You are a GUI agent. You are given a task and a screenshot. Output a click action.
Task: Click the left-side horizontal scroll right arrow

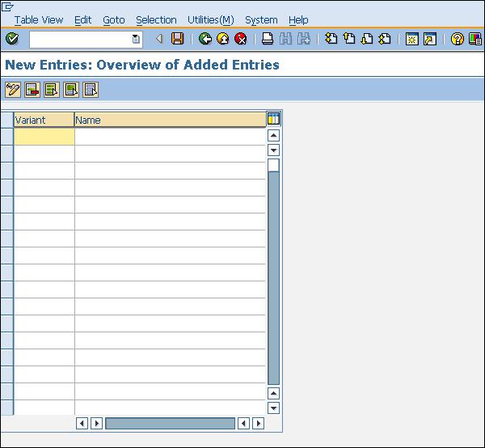click(96, 423)
